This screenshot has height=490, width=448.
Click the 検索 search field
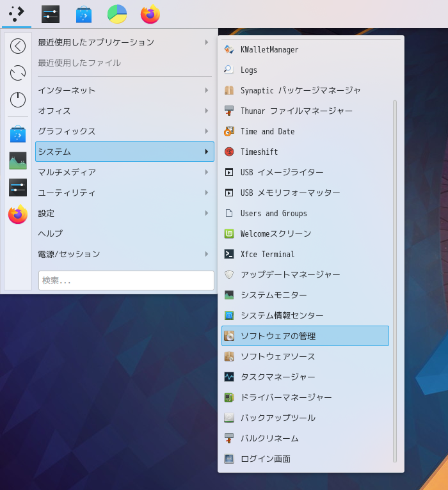pyautogui.click(x=126, y=280)
